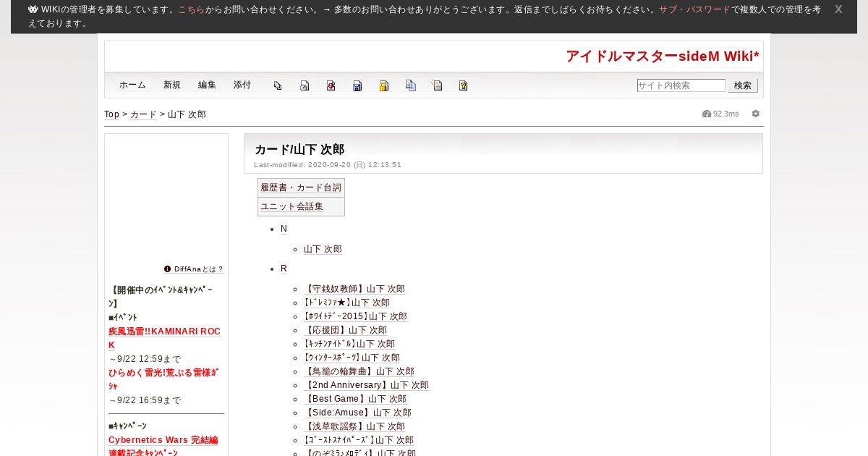
Task: Click the new page sparkle icon
Action: (x=437, y=85)
